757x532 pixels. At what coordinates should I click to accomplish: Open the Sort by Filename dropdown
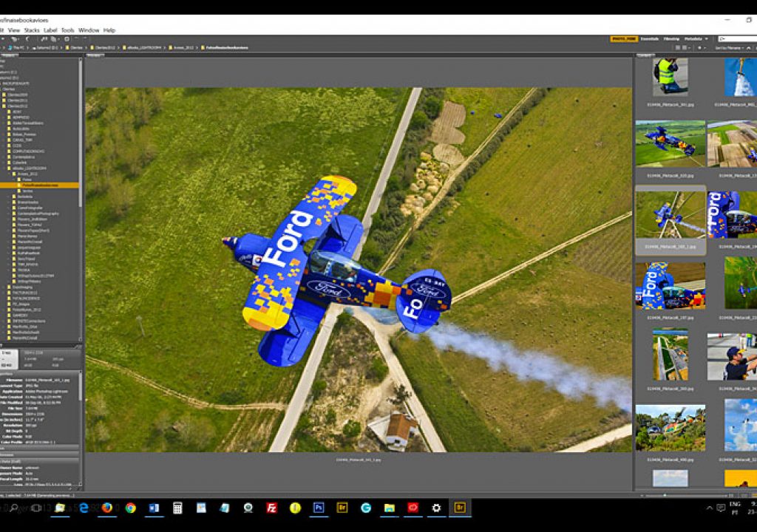click(x=729, y=48)
